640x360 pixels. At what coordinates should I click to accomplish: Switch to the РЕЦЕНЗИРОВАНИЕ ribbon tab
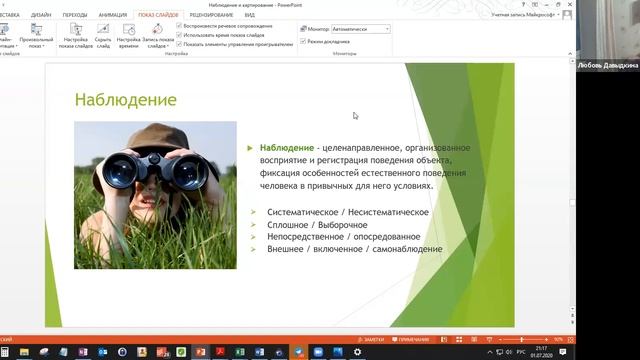pyautogui.click(x=211, y=15)
